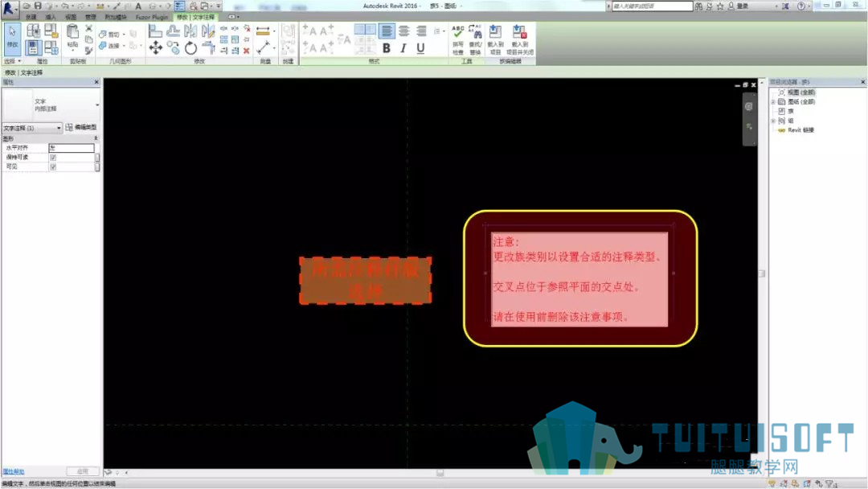Click the red Delete X icon
The width and height of the screenshot is (868, 489).
tap(247, 51)
